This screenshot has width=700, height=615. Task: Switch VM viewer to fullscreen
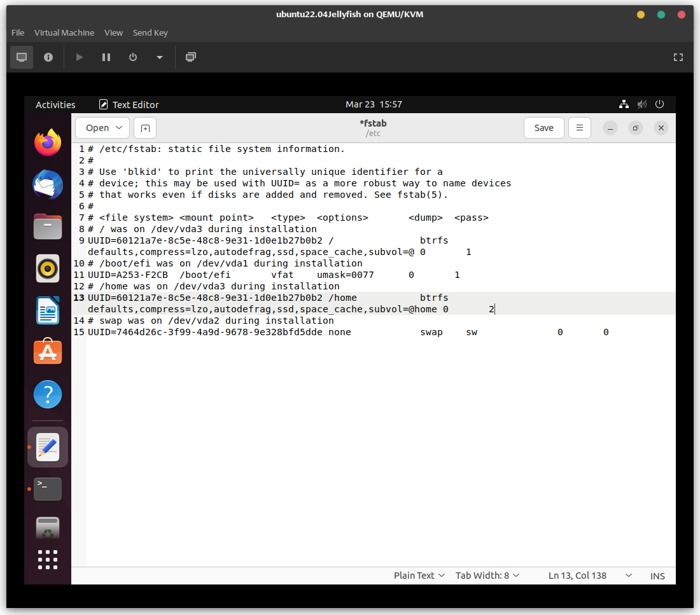[678, 57]
